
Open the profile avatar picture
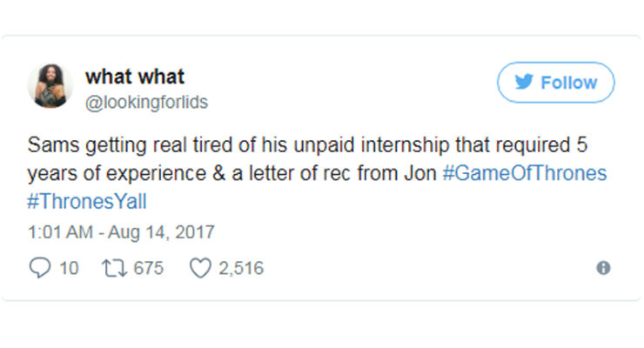50,85
